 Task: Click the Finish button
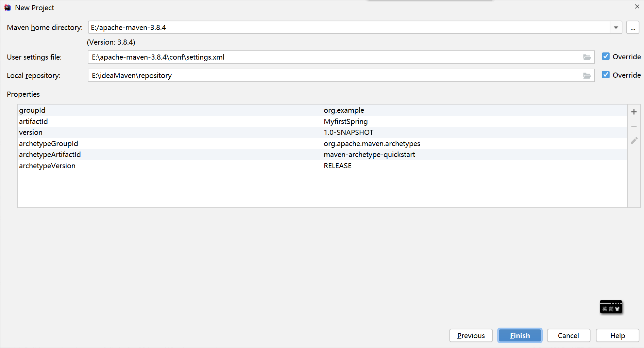pyautogui.click(x=520, y=336)
